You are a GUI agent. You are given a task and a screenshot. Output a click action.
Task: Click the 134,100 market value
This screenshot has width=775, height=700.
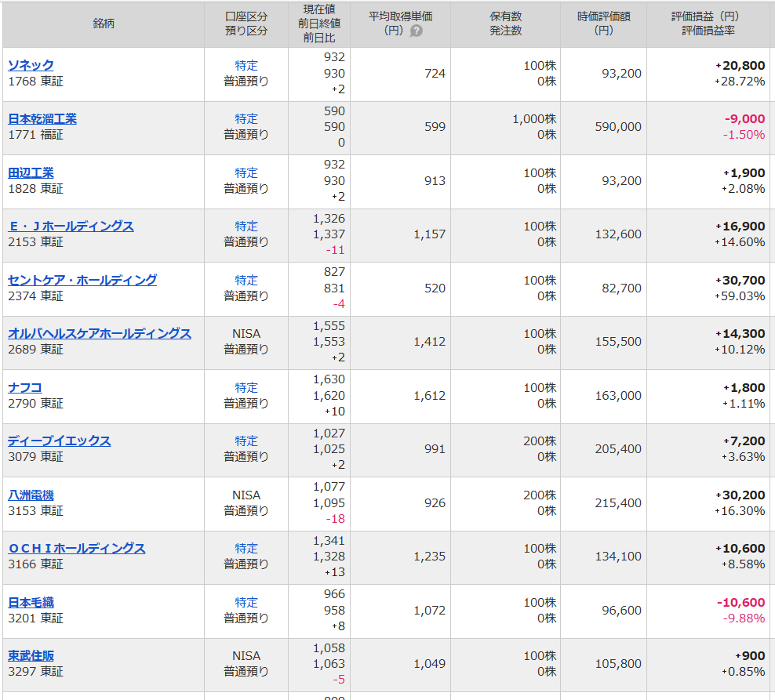(618, 557)
